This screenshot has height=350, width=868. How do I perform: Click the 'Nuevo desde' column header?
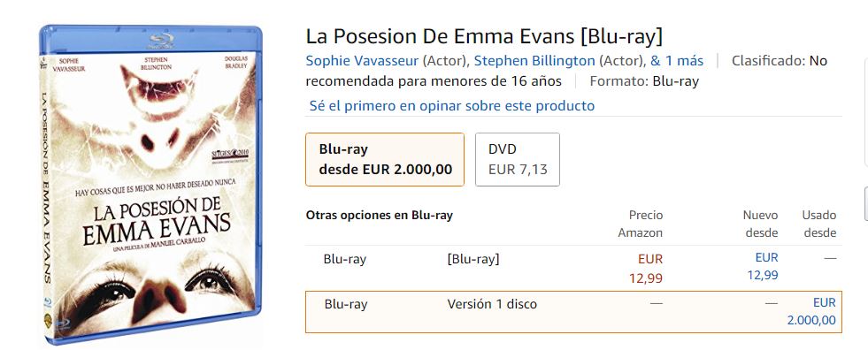pyautogui.click(x=761, y=224)
